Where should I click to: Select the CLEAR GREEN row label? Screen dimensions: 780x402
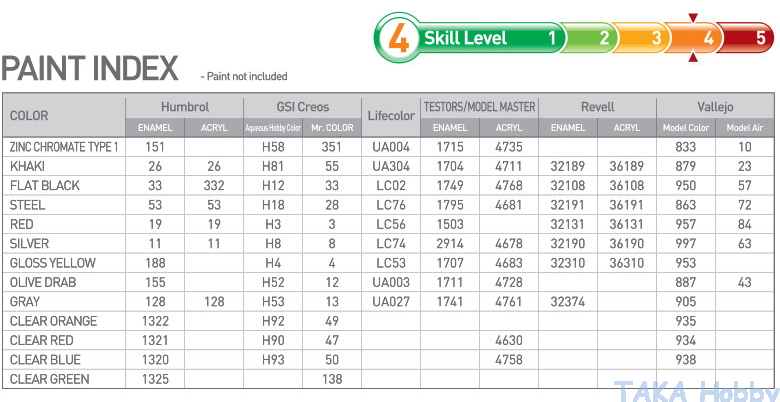tap(50, 379)
